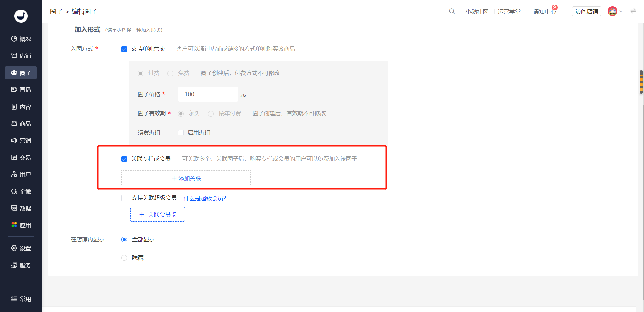Image resolution: width=644 pixels, height=312 pixels.
Task: Select the 免费 radio button
Action: pyautogui.click(x=171, y=73)
